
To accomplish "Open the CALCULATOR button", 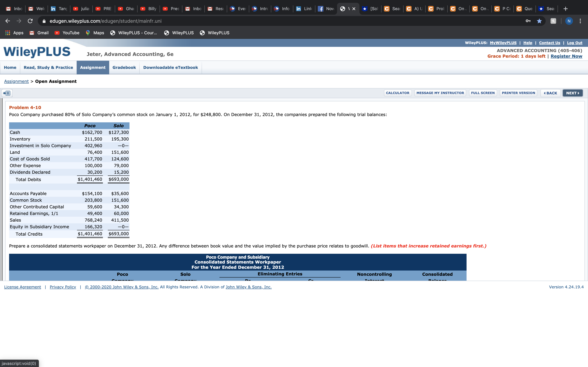I will tap(397, 93).
